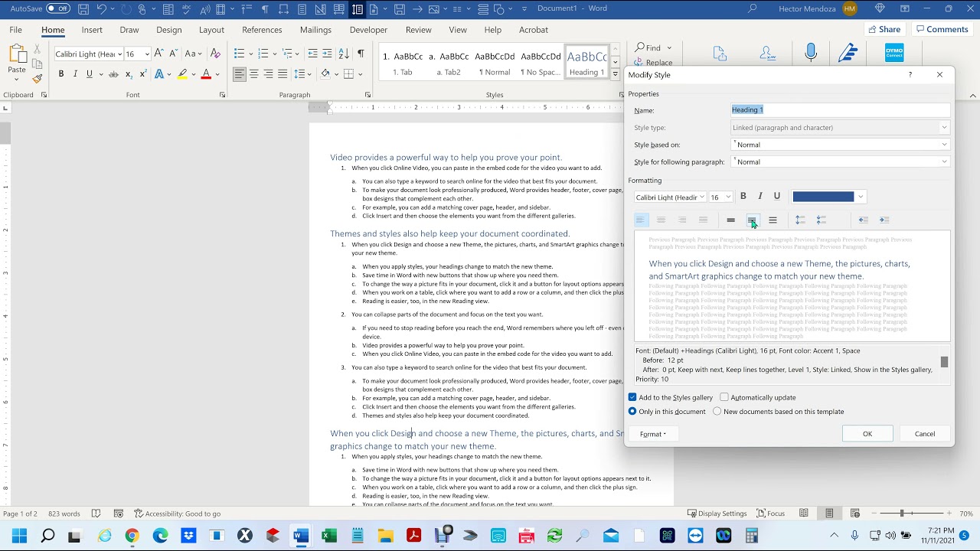The width and height of the screenshot is (980, 551).
Task: Click the ribbon Italic button
Action: pyautogui.click(x=75, y=74)
